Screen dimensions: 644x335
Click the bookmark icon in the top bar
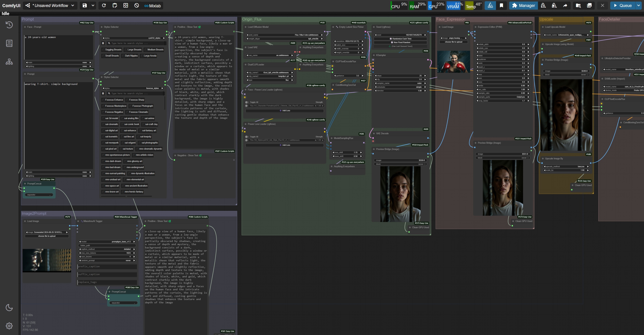click(x=501, y=6)
